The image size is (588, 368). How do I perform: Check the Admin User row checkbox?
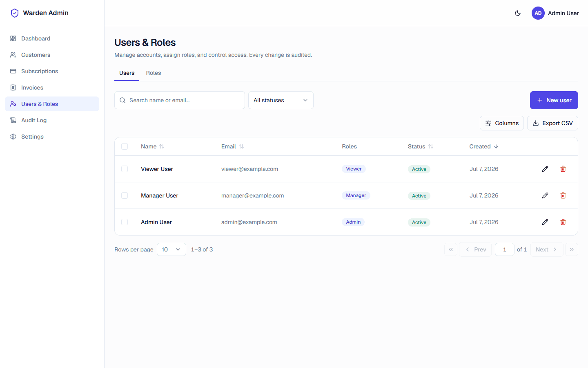pyautogui.click(x=125, y=222)
